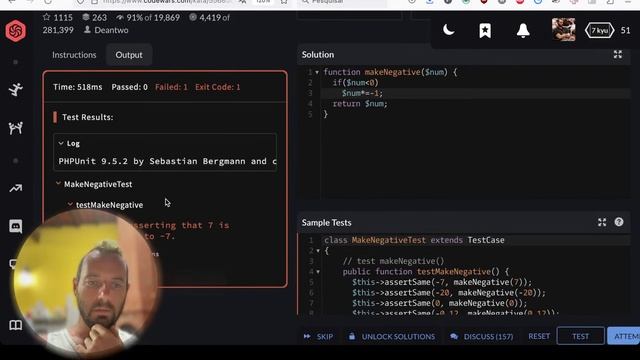Click the ATTEMPT button
Viewport: 640px width, 360px height.
(x=624, y=336)
